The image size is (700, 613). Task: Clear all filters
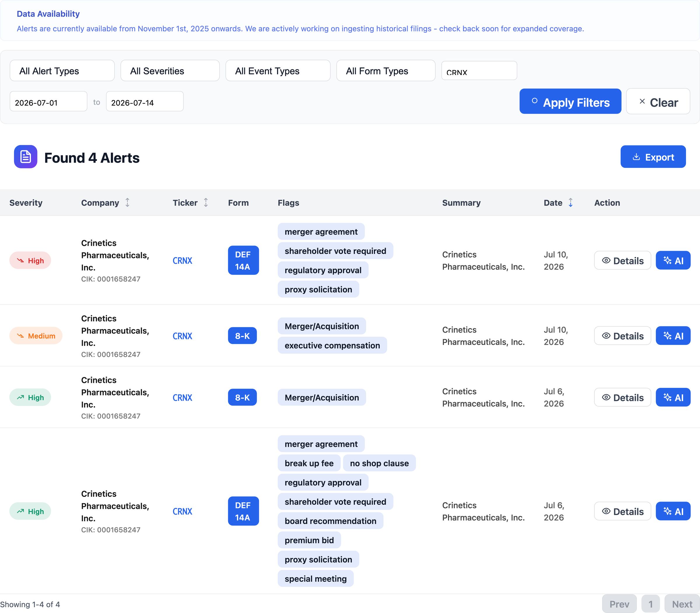[658, 101]
